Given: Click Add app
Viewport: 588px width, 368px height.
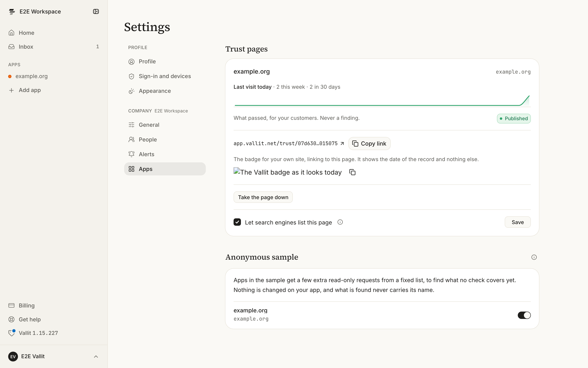Looking at the screenshot, I should click(x=54, y=90).
